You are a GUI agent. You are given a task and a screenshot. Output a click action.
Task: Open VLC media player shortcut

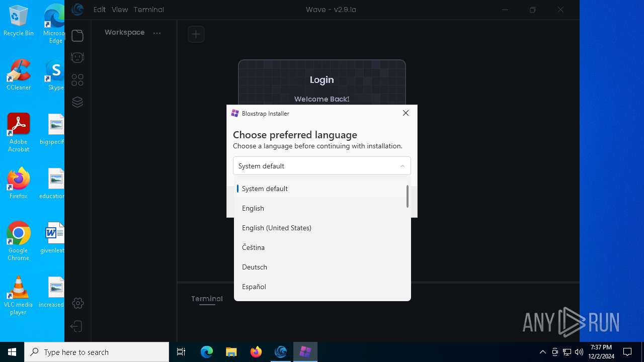19,295
